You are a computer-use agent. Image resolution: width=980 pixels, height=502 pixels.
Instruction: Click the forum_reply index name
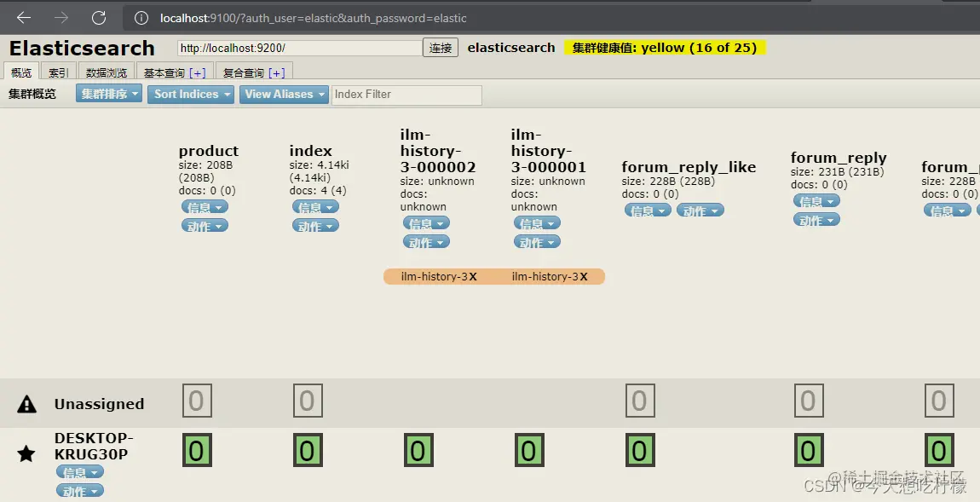[x=839, y=158]
